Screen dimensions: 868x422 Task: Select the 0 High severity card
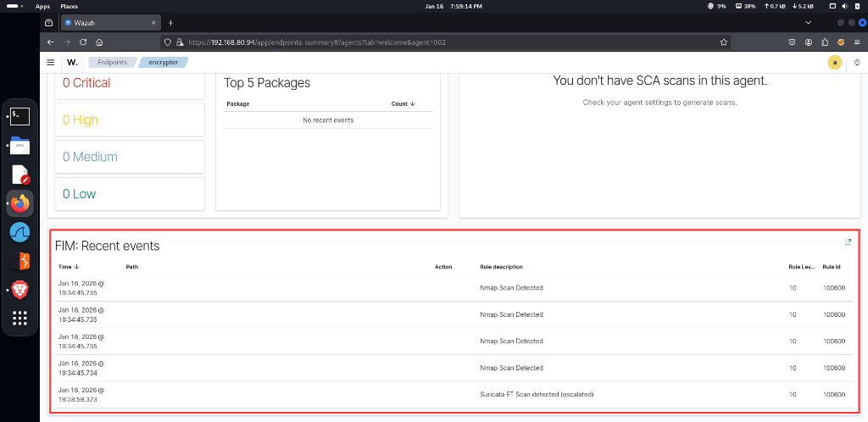(130, 119)
